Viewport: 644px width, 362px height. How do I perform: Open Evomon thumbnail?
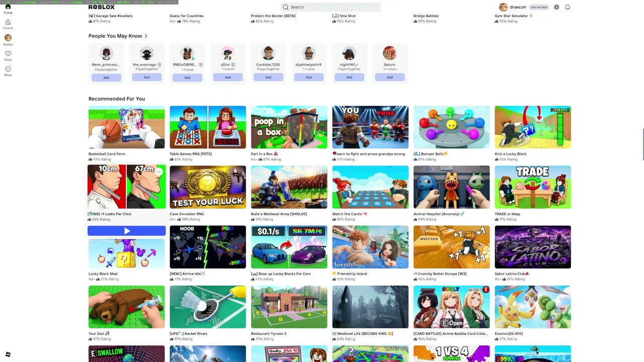point(533,307)
